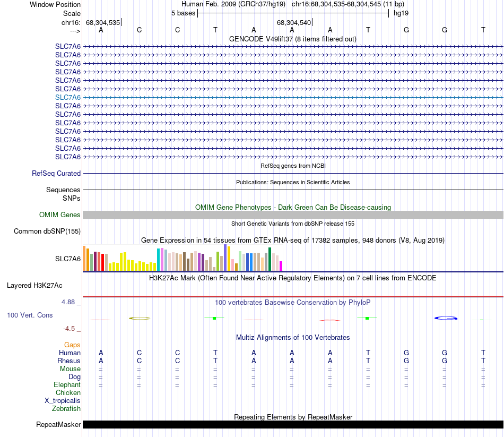
Task: Click 'Publications: Sequences in Scientific Articles' title
Action: pos(293,182)
